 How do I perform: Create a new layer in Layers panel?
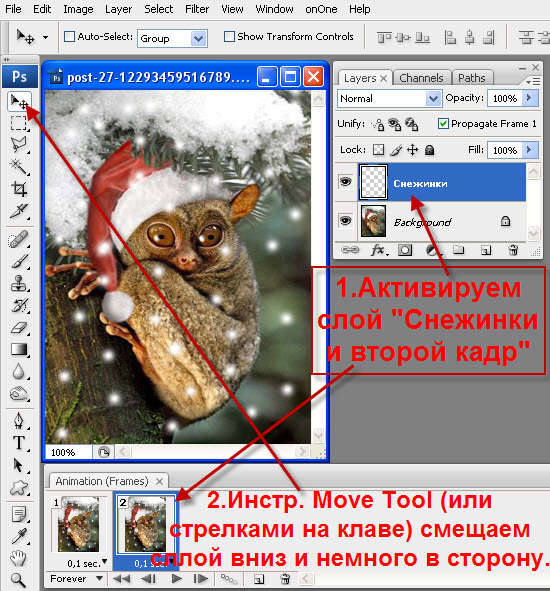486,250
